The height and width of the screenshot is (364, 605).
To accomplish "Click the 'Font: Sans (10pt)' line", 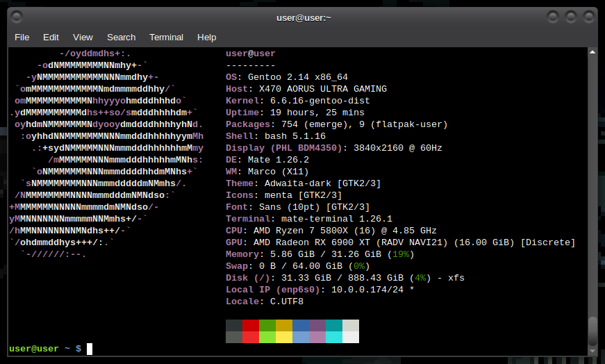I will pos(297,207).
